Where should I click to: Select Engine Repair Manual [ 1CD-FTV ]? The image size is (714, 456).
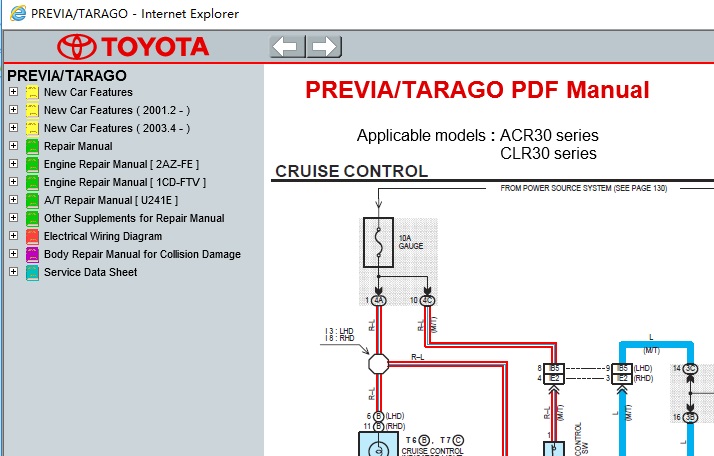tap(125, 182)
